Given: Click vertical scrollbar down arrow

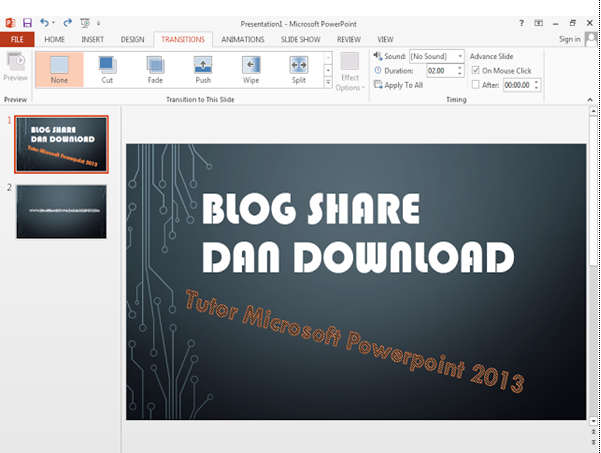Looking at the screenshot, I should [593, 421].
